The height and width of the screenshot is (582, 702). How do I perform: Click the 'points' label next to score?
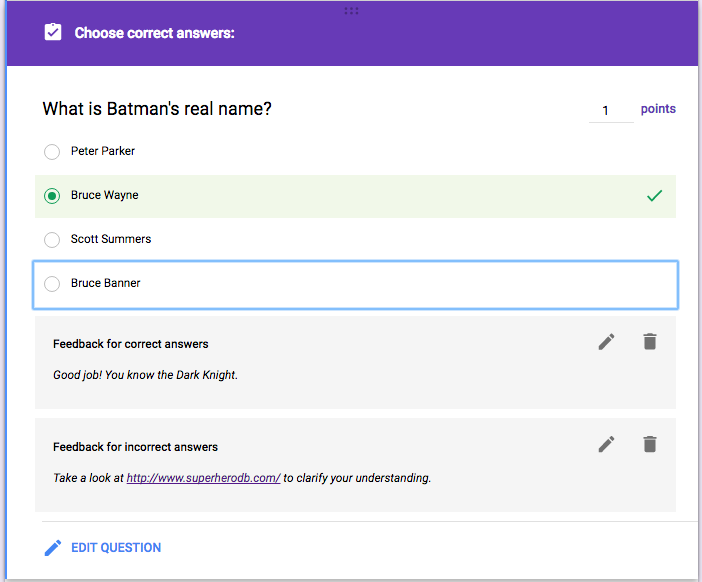point(658,109)
